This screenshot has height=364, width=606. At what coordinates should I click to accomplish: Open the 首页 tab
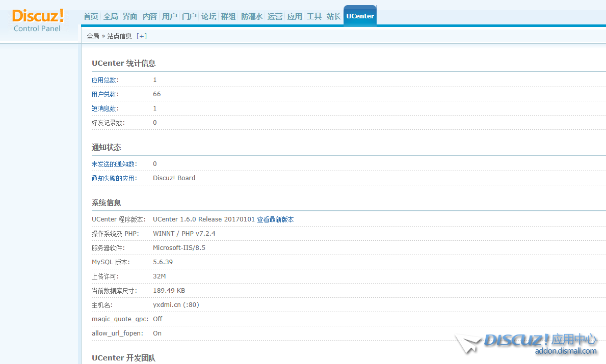[91, 16]
